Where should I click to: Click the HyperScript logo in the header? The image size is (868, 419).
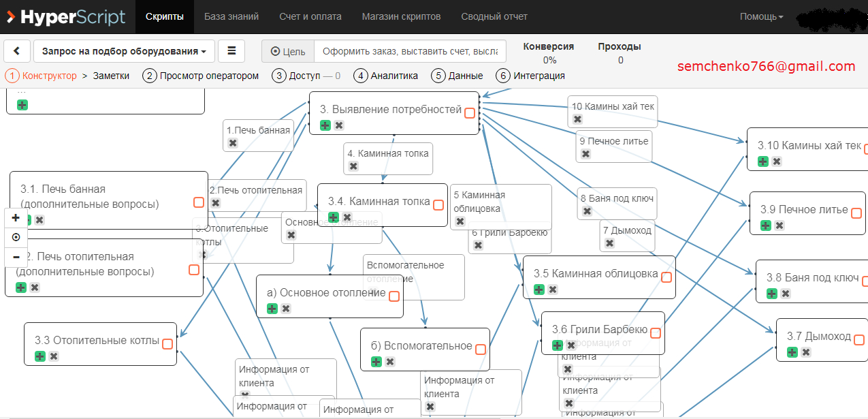click(x=65, y=17)
